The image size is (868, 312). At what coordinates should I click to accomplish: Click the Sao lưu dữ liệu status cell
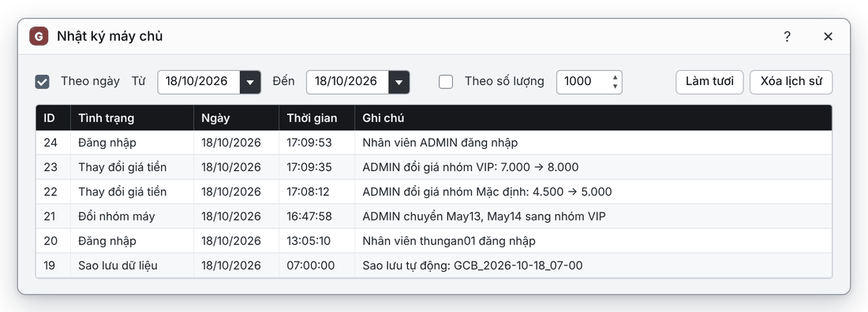[132, 266]
